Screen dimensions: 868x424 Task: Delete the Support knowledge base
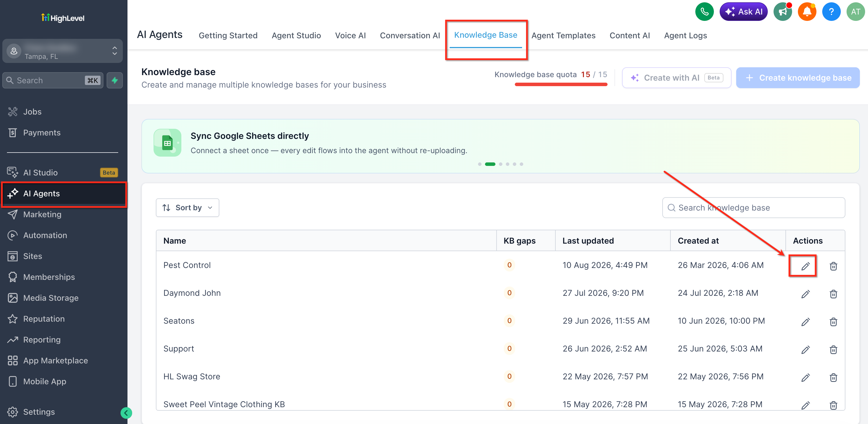pyautogui.click(x=833, y=349)
